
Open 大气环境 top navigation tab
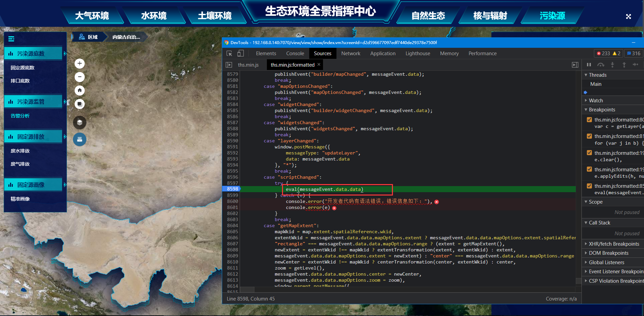pyautogui.click(x=92, y=15)
